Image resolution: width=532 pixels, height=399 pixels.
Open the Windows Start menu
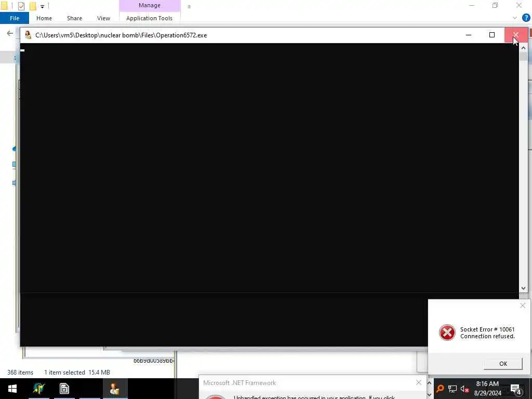(12, 389)
